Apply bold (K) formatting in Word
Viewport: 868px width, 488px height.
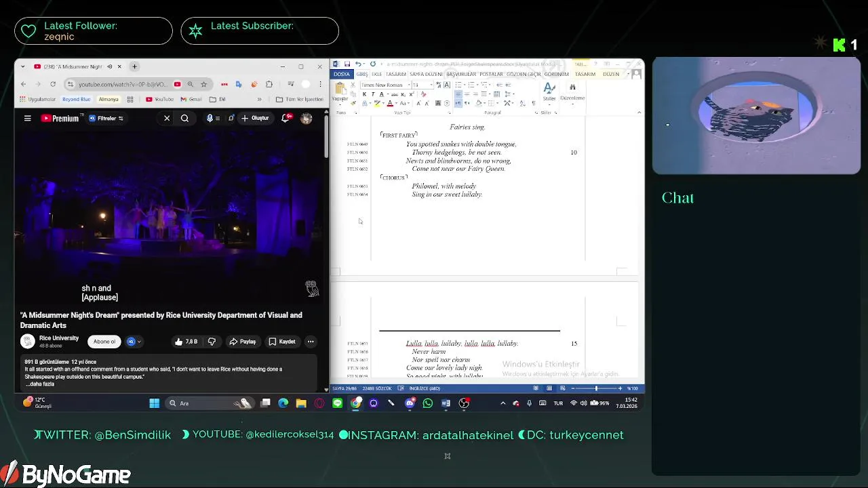click(365, 94)
